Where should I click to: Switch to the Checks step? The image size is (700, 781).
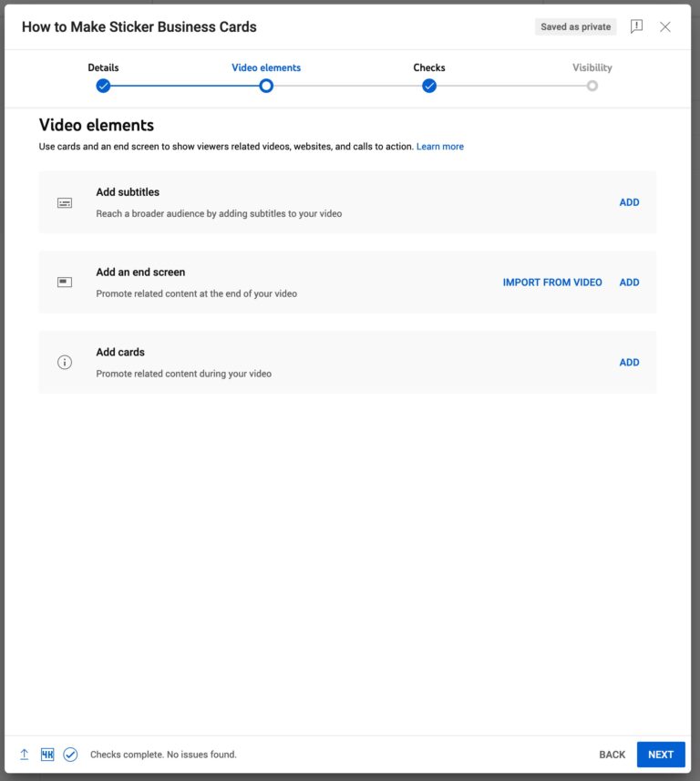[x=428, y=67]
